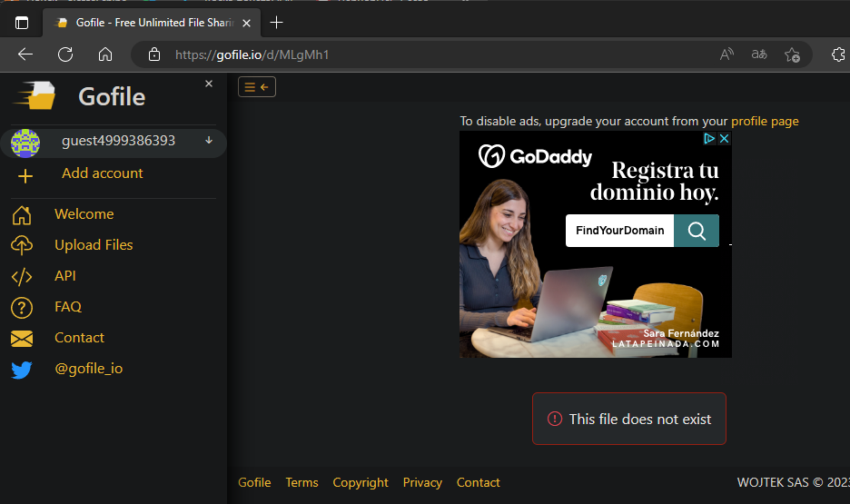The width and height of the screenshot is (850, 504).
Task: Click the GoDaddy logo in ad
Action: click(535, 156)
